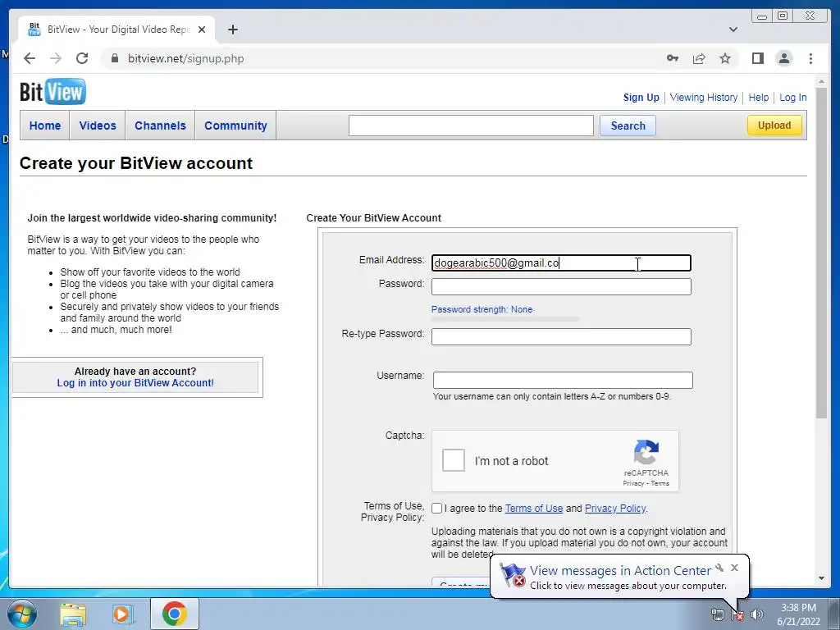Tick the agree to Terms checkbox
Viewport: 840px width, 630px height.
tap(436, 509)
